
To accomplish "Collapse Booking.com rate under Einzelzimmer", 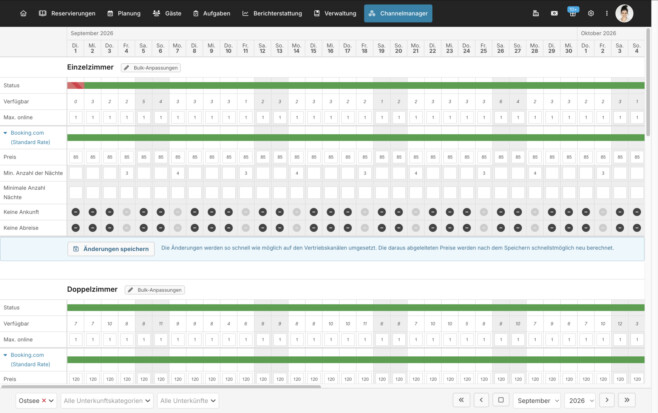I will tap(5, 133).
